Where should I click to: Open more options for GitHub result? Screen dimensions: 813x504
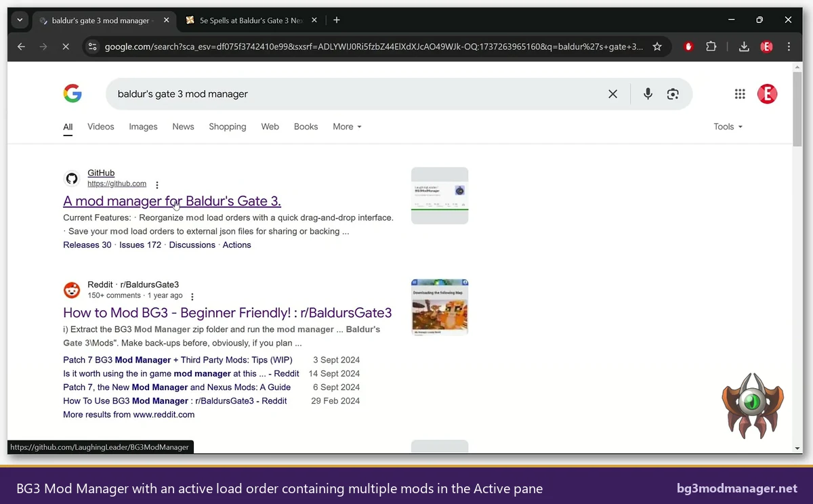(x=157, y=185)
